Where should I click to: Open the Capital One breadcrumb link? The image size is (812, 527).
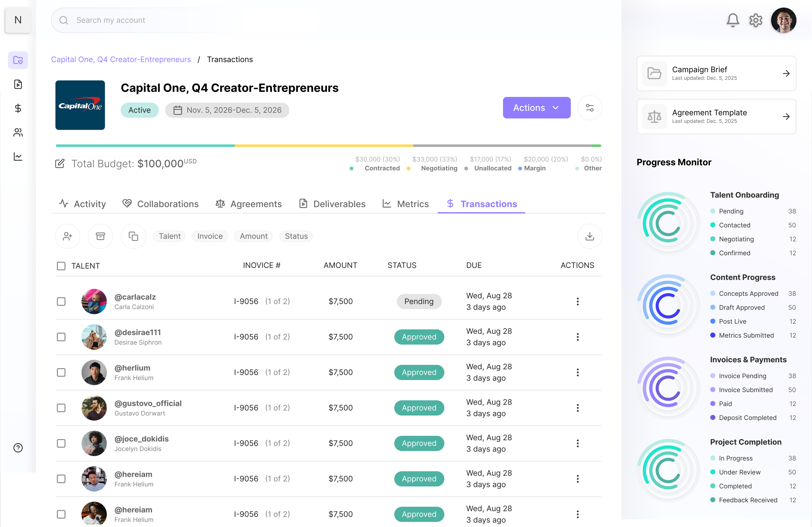click(x=121, y=59)
